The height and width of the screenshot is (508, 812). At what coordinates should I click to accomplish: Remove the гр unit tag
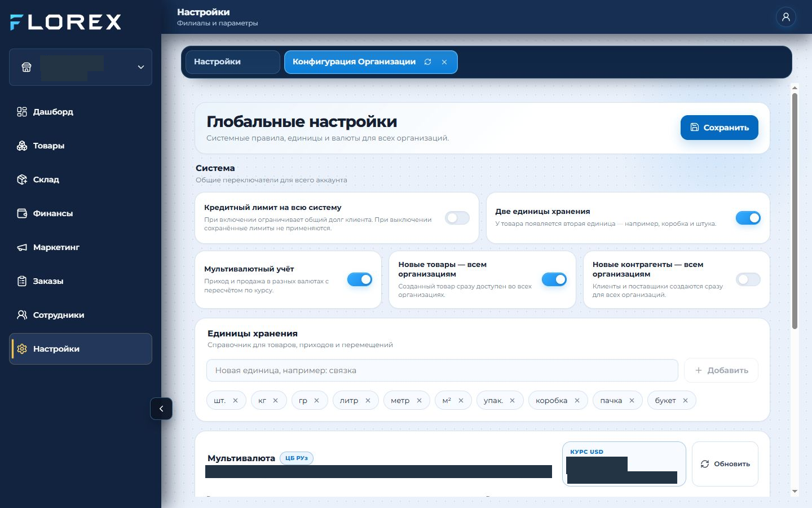[316, 400]
